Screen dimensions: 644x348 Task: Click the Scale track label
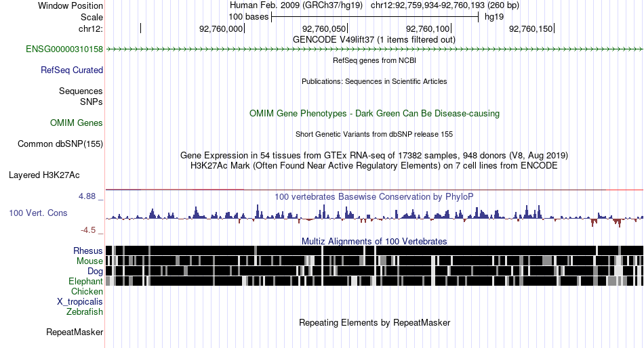coord(92,17)
